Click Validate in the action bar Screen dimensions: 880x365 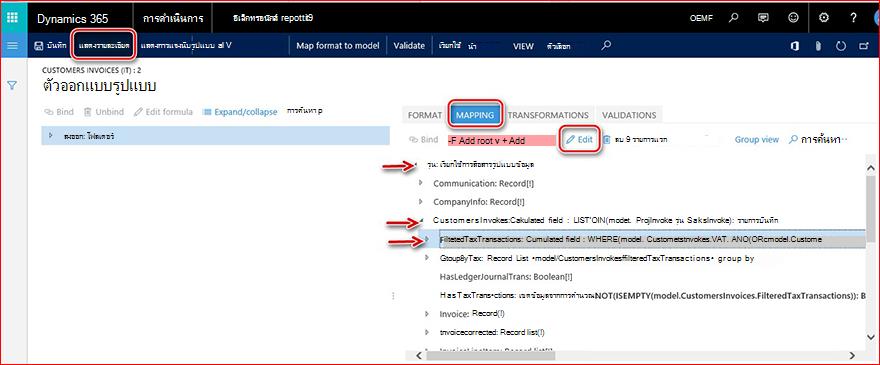click(x=409, y=46)
